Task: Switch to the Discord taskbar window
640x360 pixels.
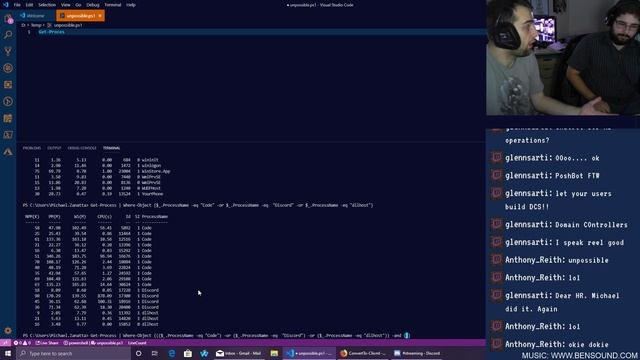Action: click(417, 353)
